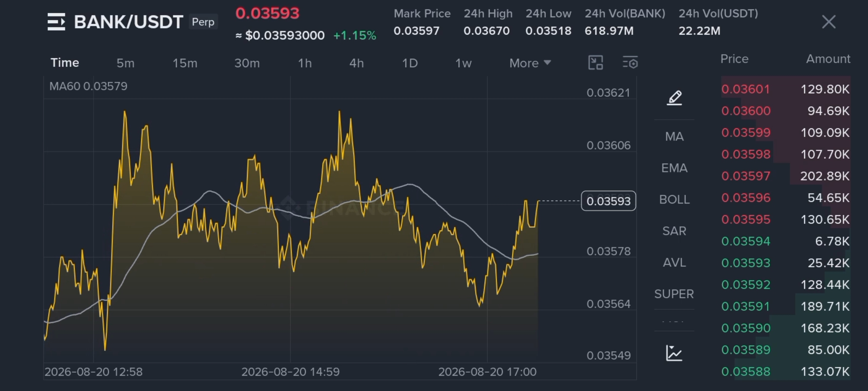Click the large red last price 0.03593
Image resolution: width=868 pixels, height=391 pixels.
[x=268, y=13]
